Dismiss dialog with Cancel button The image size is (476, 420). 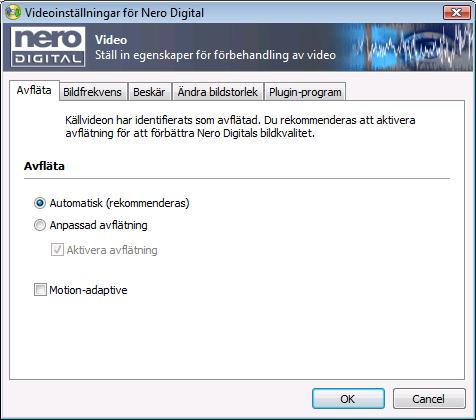point(429,399)
